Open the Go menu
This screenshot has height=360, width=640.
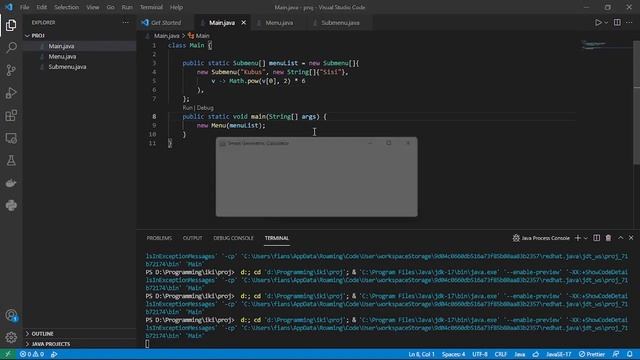click(x=111, y=7)
